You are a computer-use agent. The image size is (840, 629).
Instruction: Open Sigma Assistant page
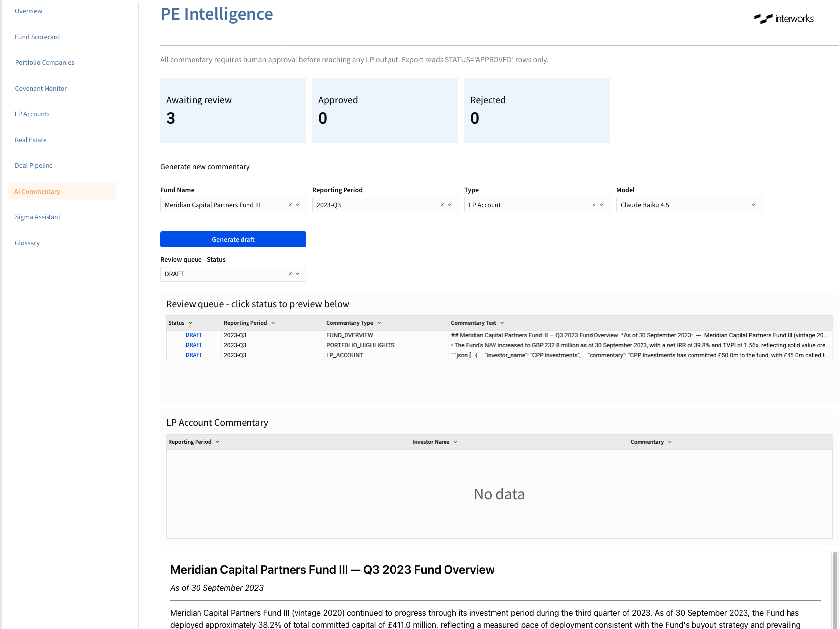click(x=38, y=217)
